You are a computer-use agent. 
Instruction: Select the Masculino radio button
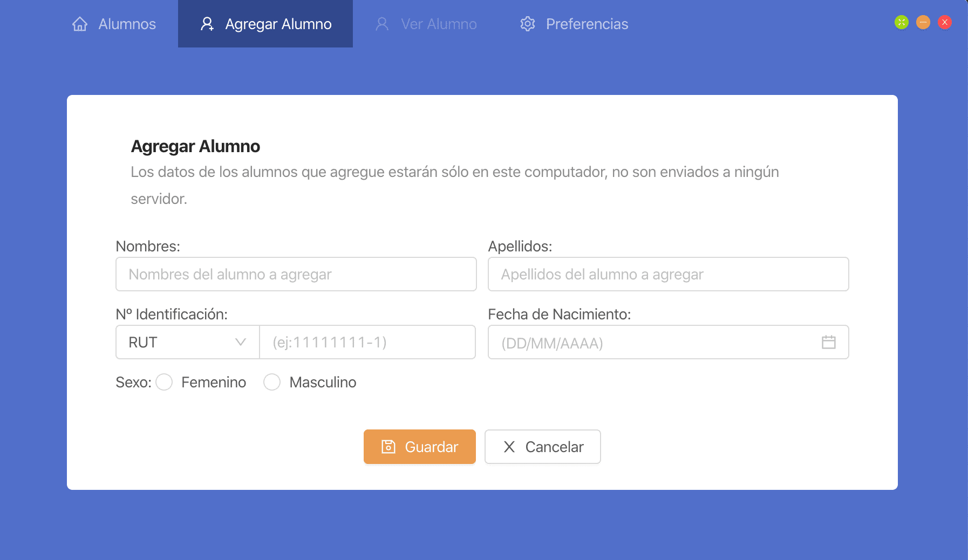click(x=272, y=382)
